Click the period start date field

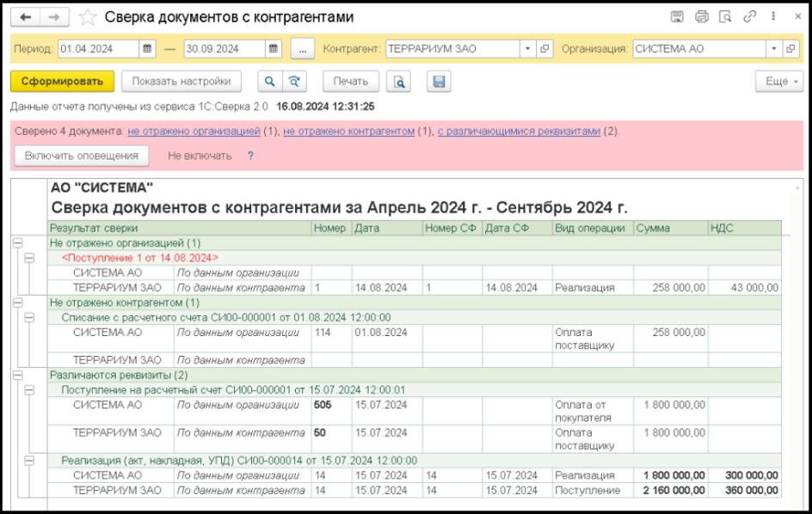point(98,49)
